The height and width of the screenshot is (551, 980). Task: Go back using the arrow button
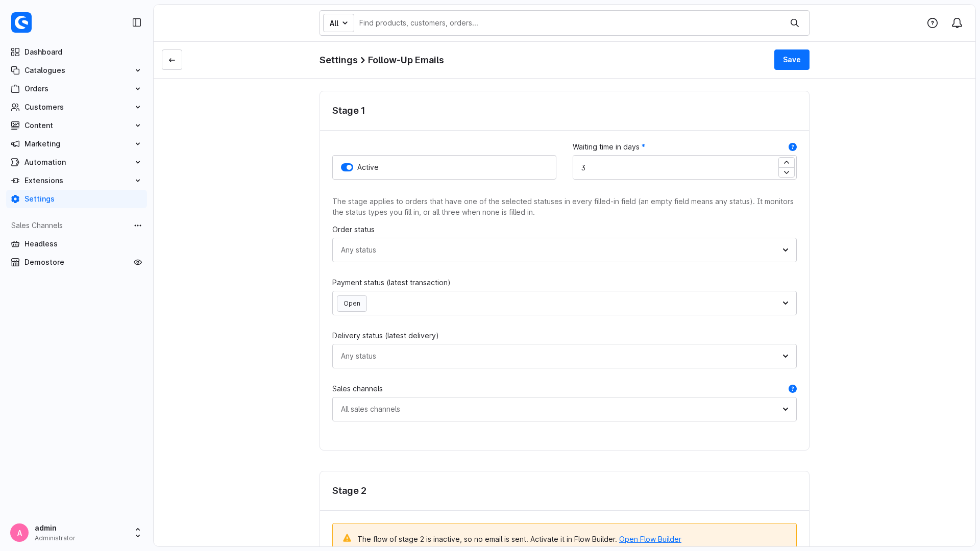172,60
